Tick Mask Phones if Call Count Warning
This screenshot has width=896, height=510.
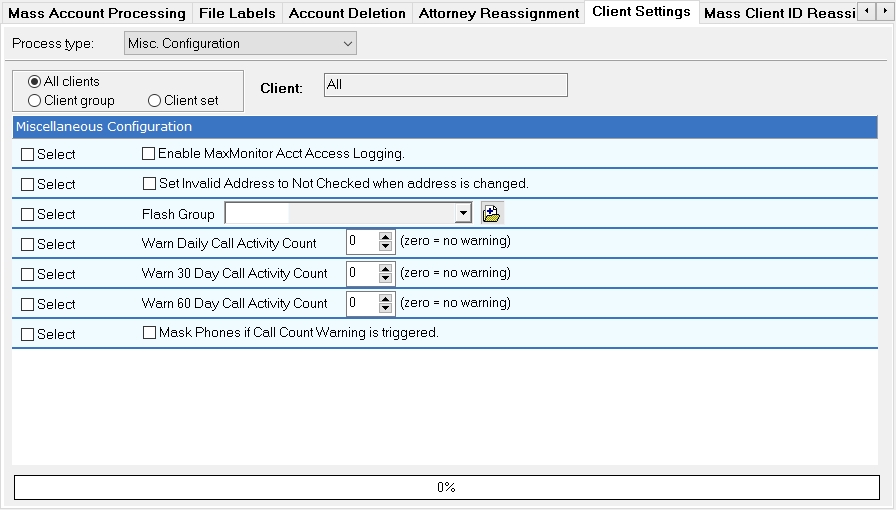pos(150,333)
